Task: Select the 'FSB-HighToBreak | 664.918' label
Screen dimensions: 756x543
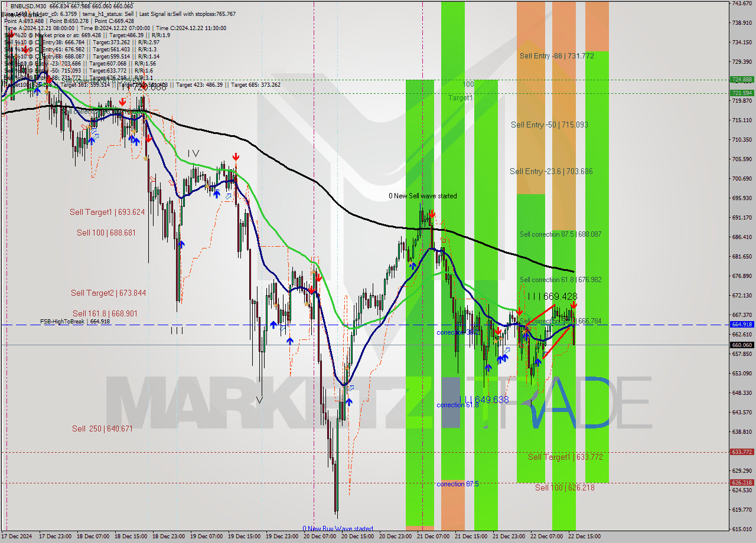Action: pyautogui.click(x=75, y=322)
